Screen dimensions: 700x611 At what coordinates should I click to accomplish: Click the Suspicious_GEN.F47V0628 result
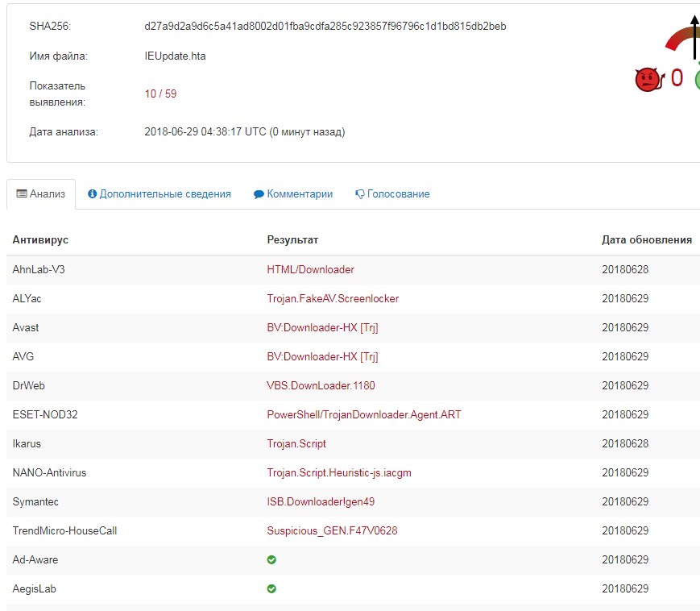332,530
